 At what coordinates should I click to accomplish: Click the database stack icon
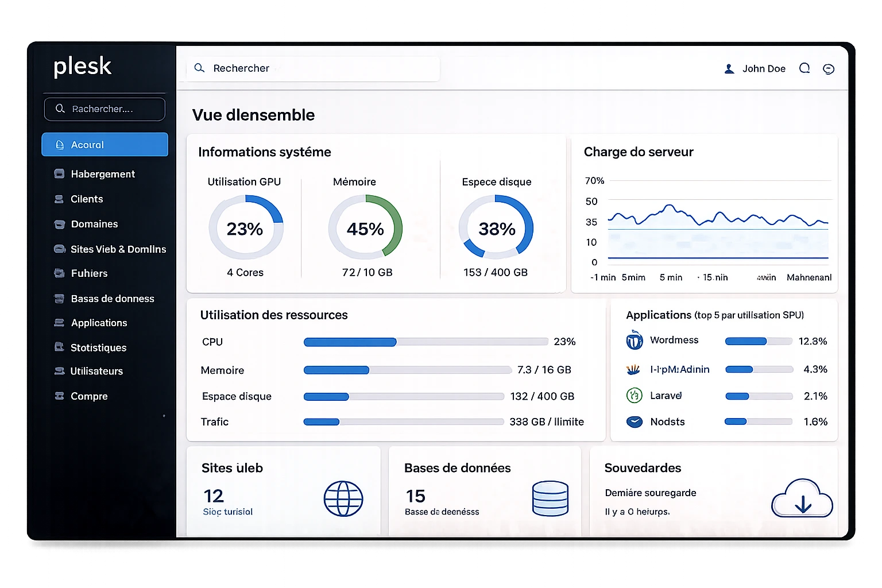[x=550, y=498]
